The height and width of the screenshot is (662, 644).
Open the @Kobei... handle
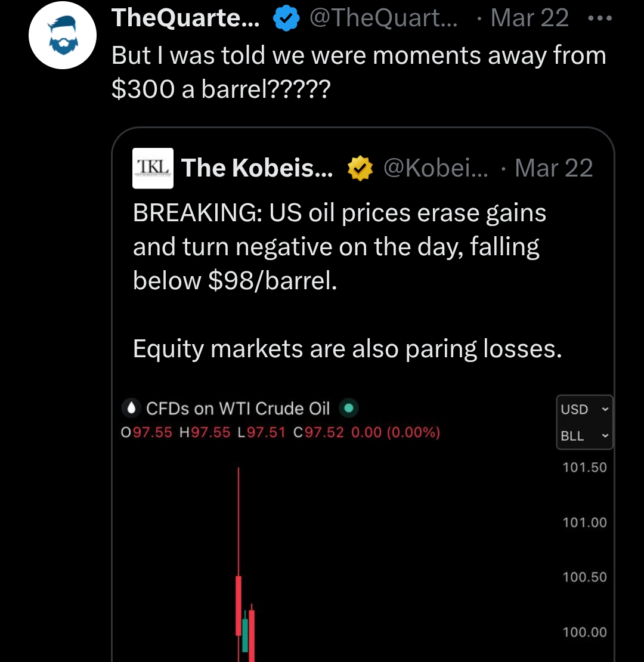click(x=435, y=168)
